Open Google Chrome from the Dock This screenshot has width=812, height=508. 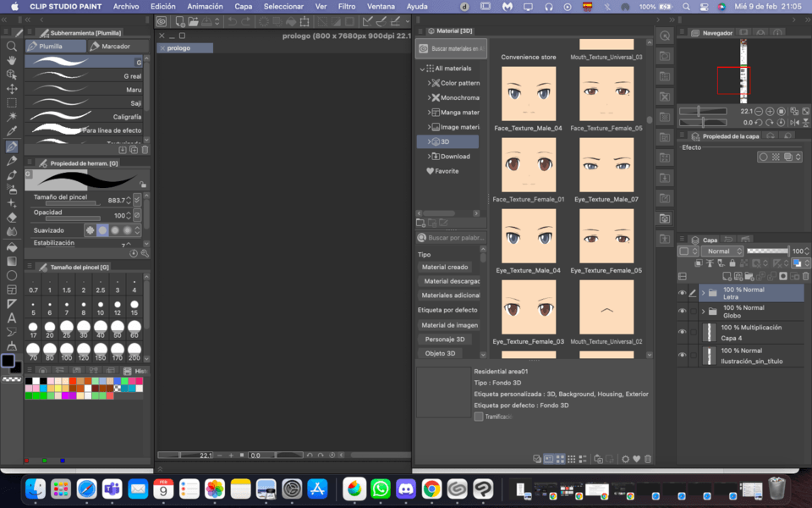point(431,489)
